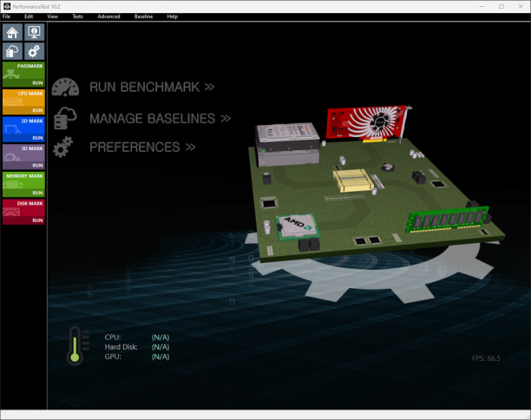
Task: Open the File menu
Action: pos(6,16)
